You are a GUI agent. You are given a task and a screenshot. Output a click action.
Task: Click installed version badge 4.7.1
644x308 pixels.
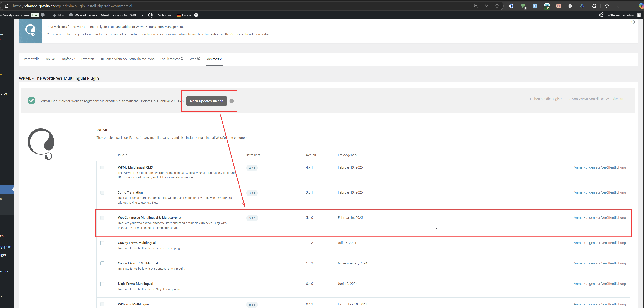coord(252,168)
